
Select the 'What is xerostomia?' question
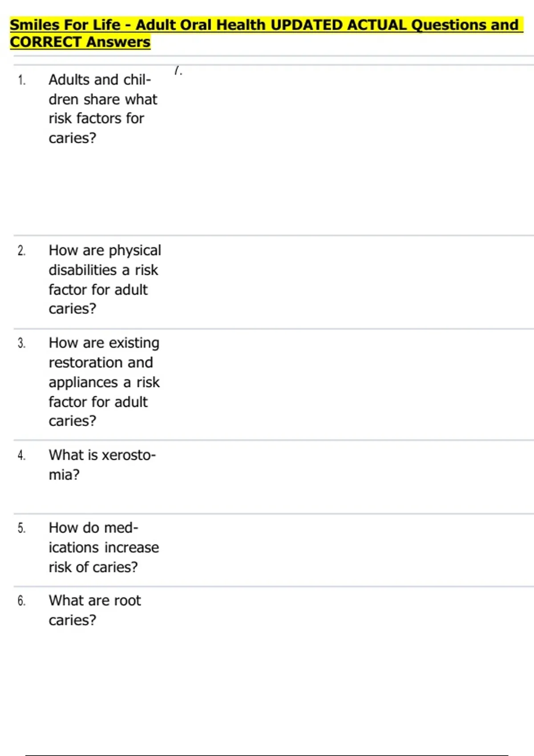(102, 465)
